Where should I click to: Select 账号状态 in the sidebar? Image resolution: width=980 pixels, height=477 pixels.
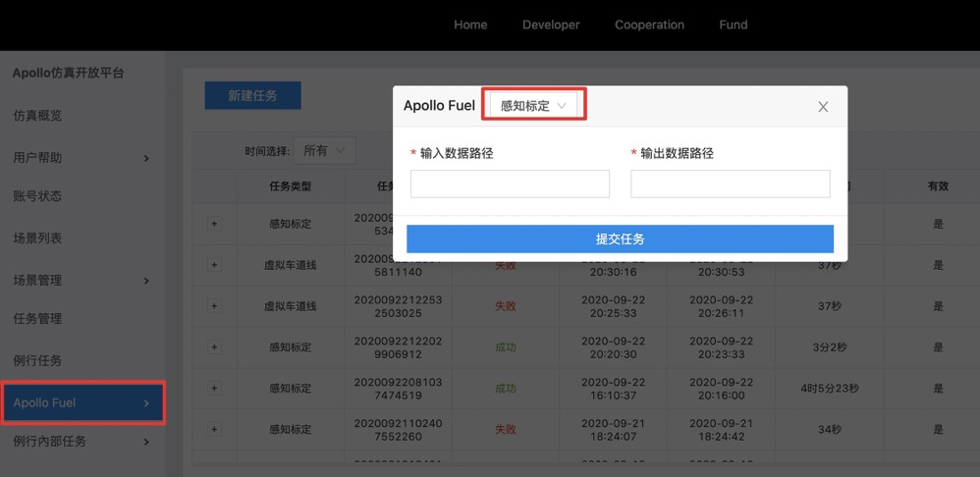[x=37, y=196]
